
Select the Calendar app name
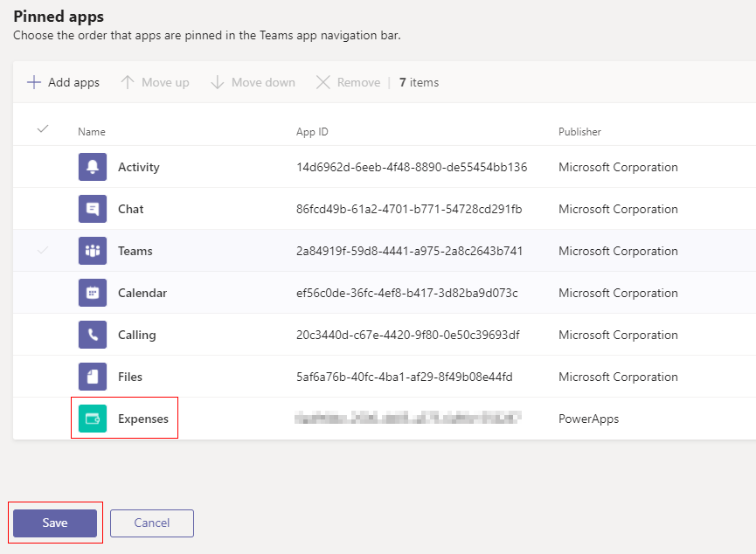(x=142, y=293)
